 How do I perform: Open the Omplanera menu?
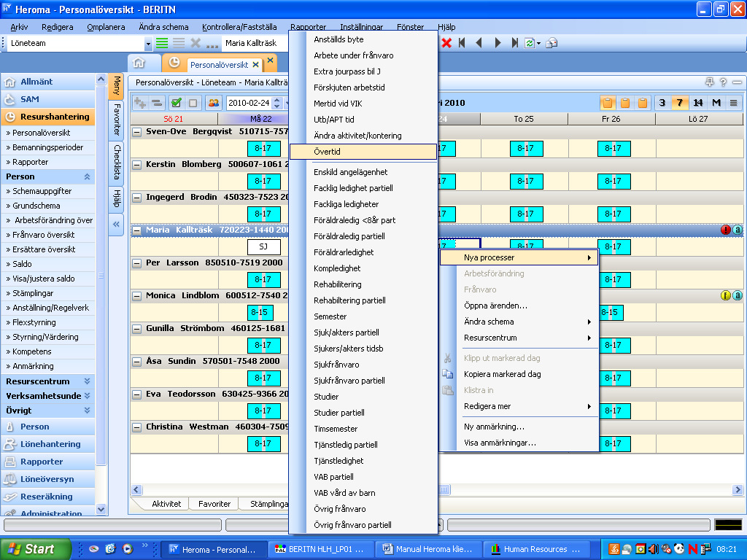pos(106,27)
